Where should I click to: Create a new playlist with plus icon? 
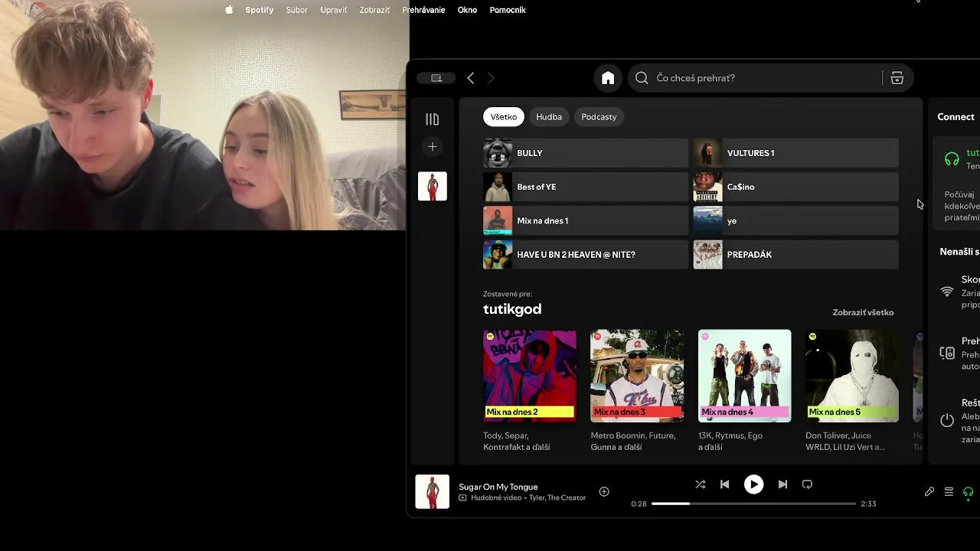coord(433,147)
